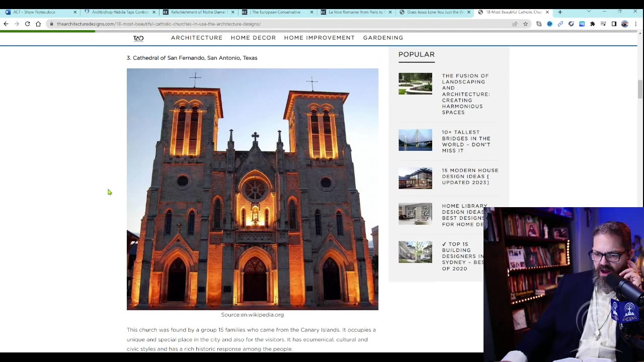Click the Popular sidebar heading

coord(417,54)
